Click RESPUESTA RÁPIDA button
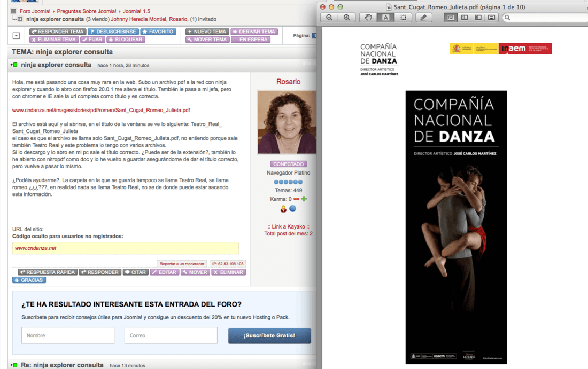The width and height of the screenshot is (588, 369). pos(48,272)
